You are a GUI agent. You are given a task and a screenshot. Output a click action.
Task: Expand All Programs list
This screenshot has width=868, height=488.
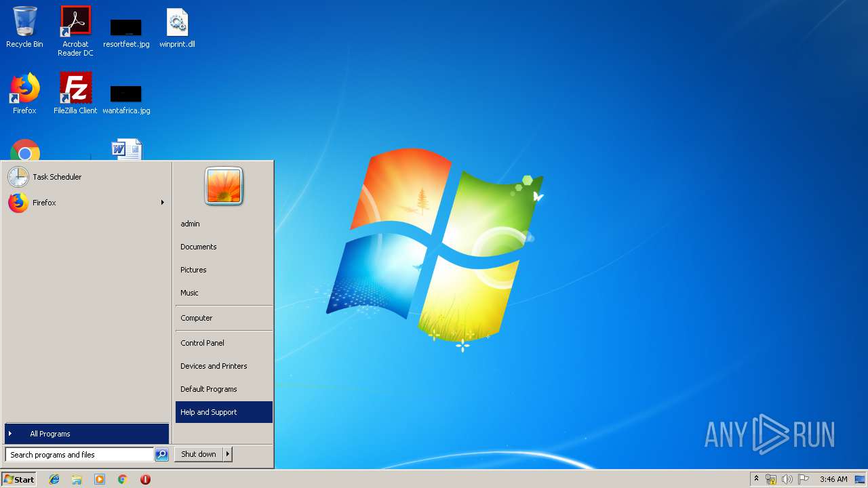click(x=87, y=434)
